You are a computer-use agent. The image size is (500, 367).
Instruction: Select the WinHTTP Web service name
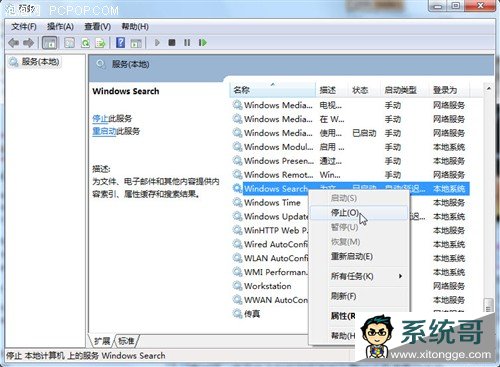(276, 230)
